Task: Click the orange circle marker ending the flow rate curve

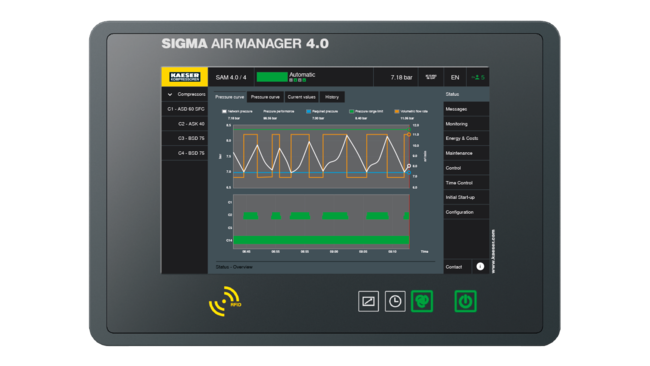Action: coord(409,135)
